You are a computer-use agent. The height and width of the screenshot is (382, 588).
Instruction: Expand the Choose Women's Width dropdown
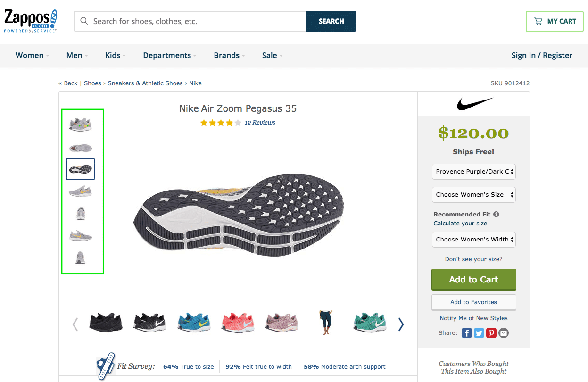473,239
